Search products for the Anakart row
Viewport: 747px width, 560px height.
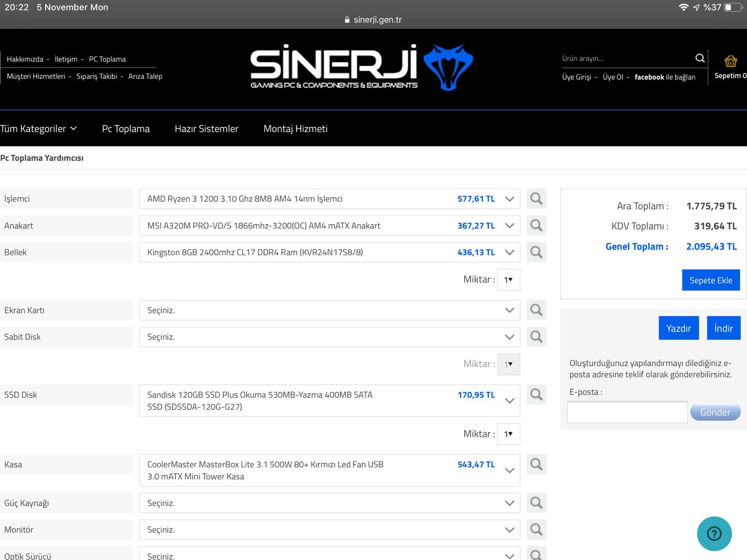pos(536,226)
